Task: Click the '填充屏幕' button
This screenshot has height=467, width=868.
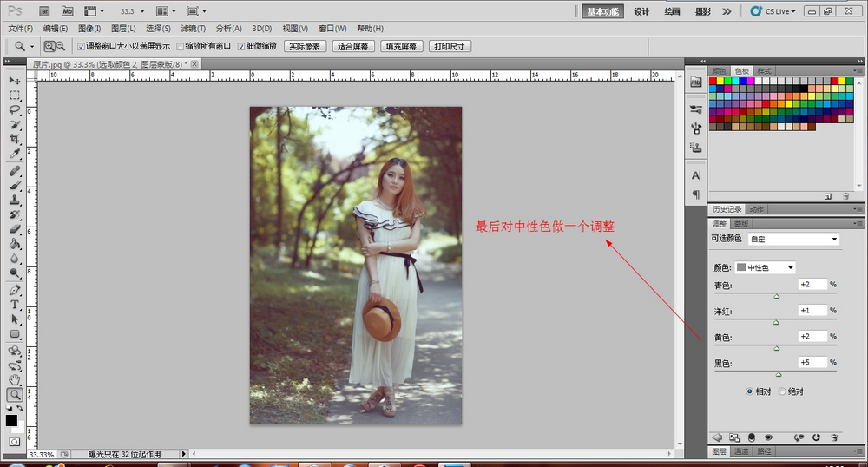Action: click(401, 47)
